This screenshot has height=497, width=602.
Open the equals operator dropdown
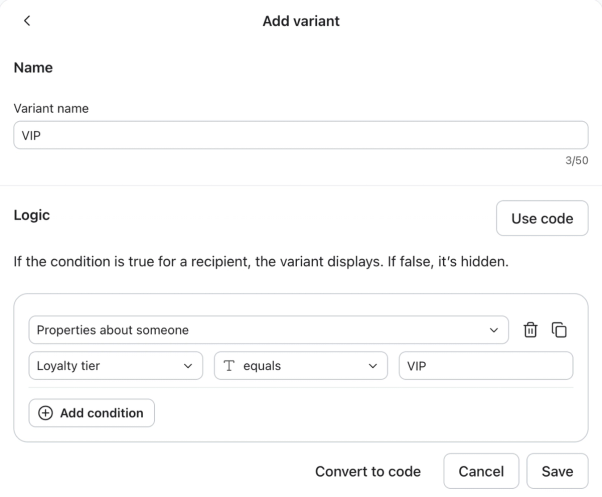[301, 366]
